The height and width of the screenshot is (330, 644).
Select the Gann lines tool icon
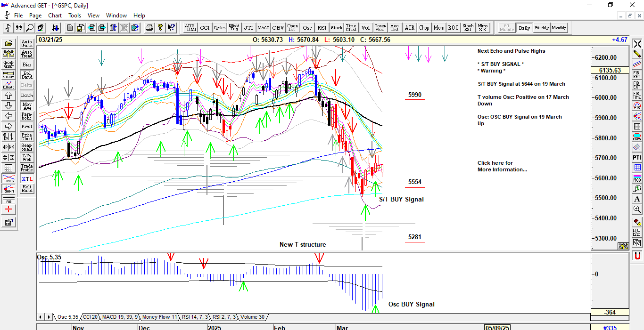click(x=8, y=189)
